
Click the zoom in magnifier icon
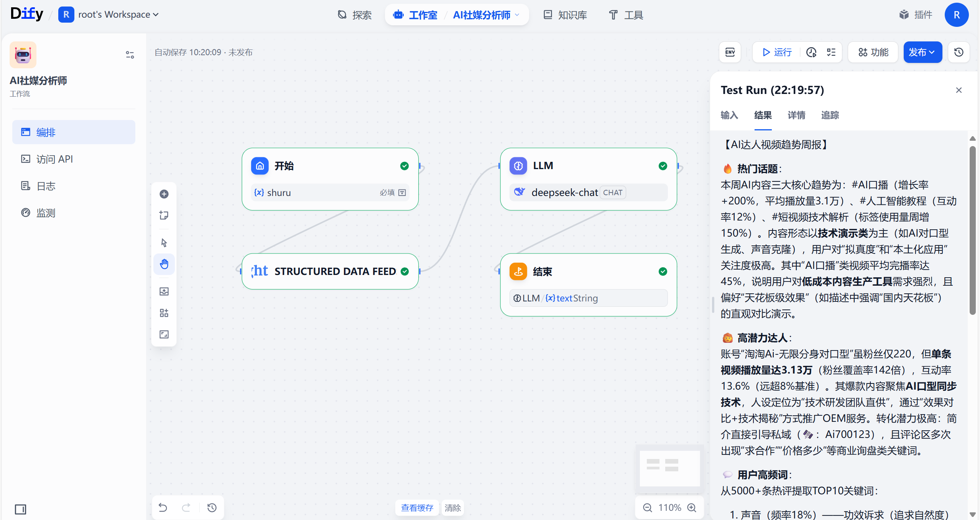coord(692,508)
